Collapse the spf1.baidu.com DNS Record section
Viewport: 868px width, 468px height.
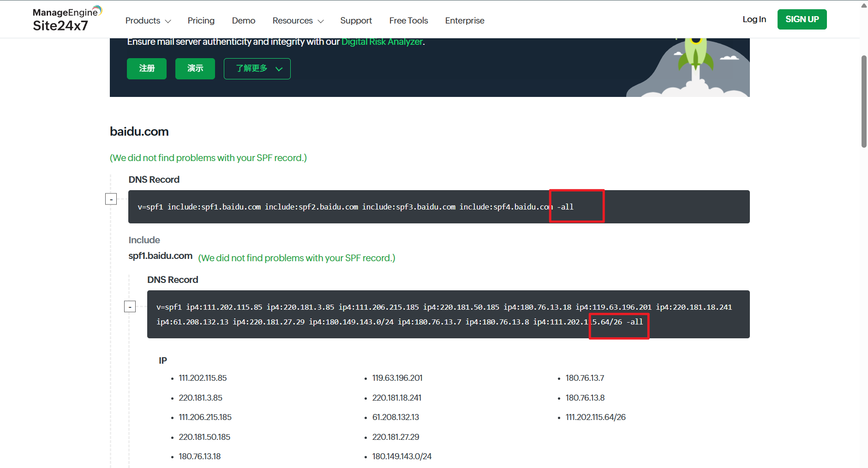click(130, 306)
